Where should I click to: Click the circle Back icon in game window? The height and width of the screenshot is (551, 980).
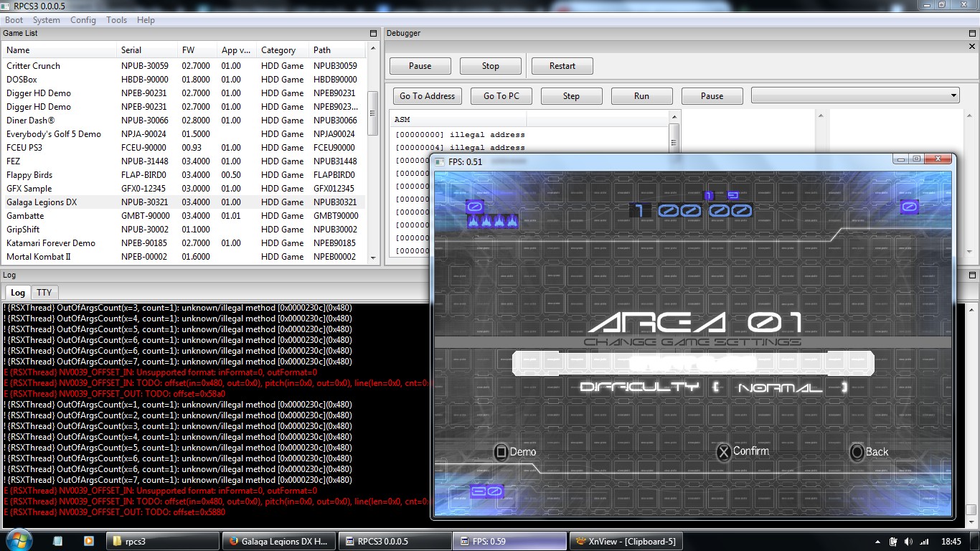click(857, 452)
